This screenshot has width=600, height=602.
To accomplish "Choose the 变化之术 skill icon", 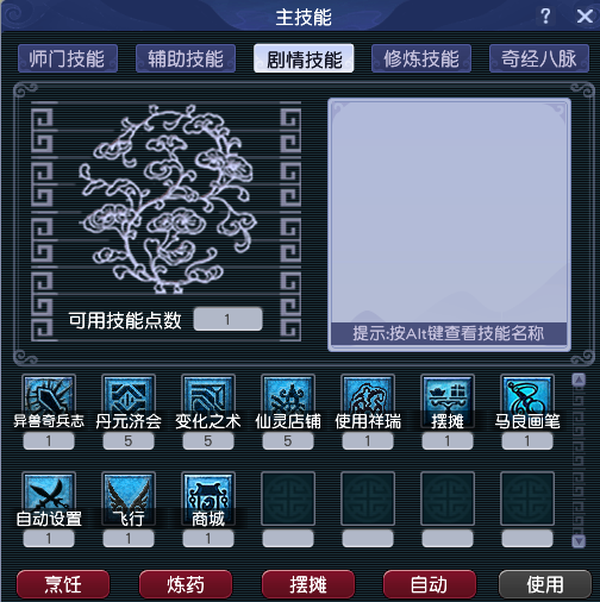I will tap(208, 401).
